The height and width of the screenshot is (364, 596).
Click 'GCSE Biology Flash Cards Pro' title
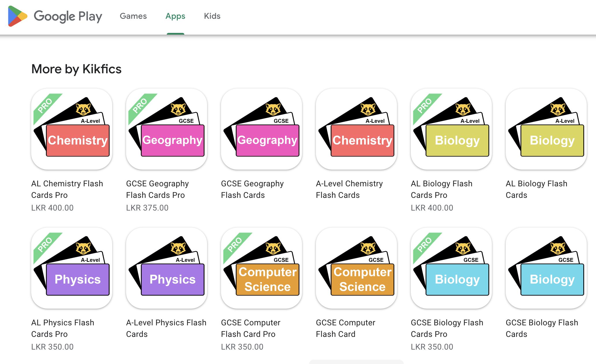(447, 328)
